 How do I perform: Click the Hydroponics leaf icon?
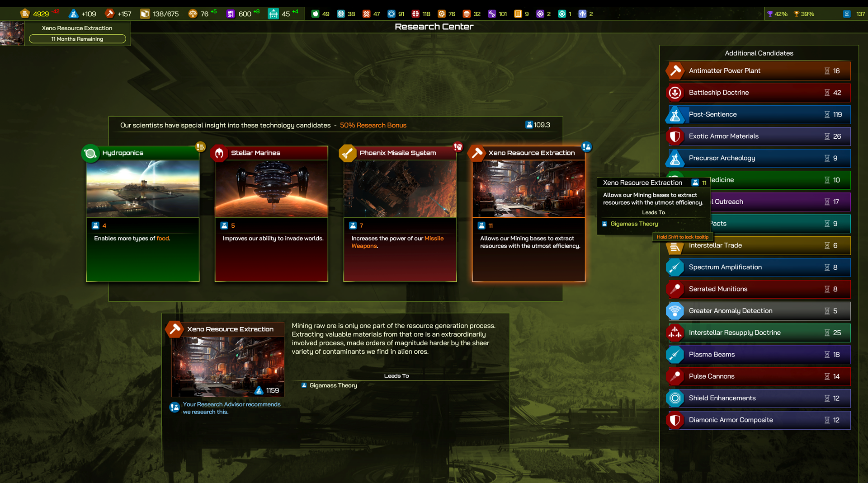[x=90, y=154]
